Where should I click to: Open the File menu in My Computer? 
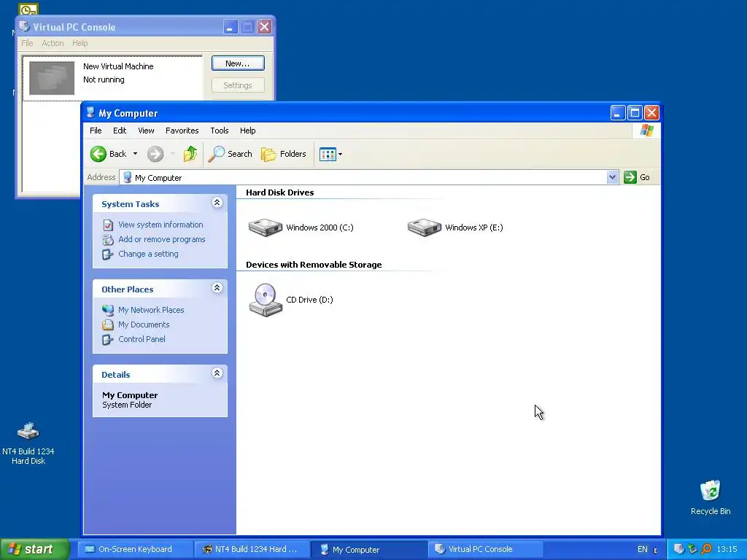click(x=96, y=131)
